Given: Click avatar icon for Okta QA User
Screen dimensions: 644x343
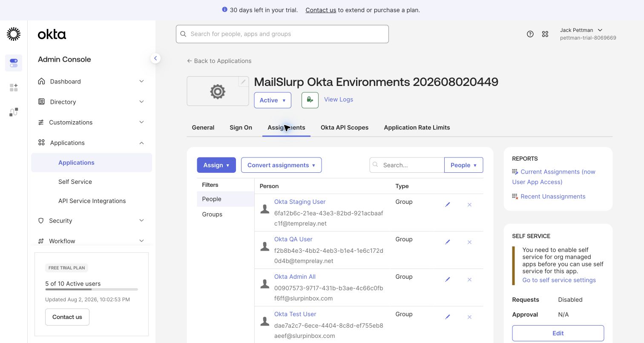Looking at the screenshot, I should [x=265, y=246].
